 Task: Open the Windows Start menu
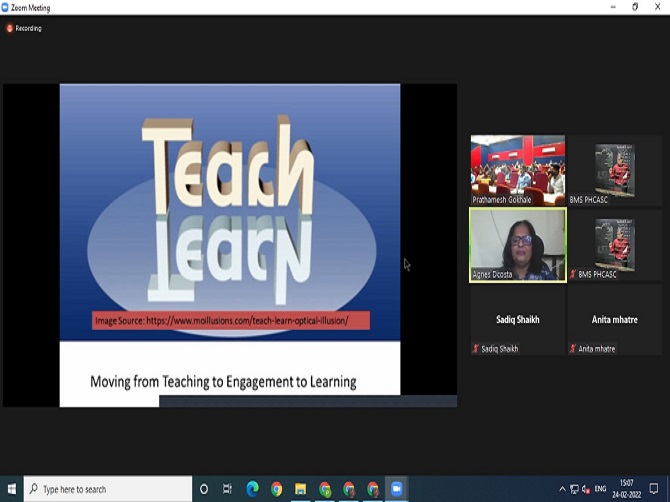point(12,489)
